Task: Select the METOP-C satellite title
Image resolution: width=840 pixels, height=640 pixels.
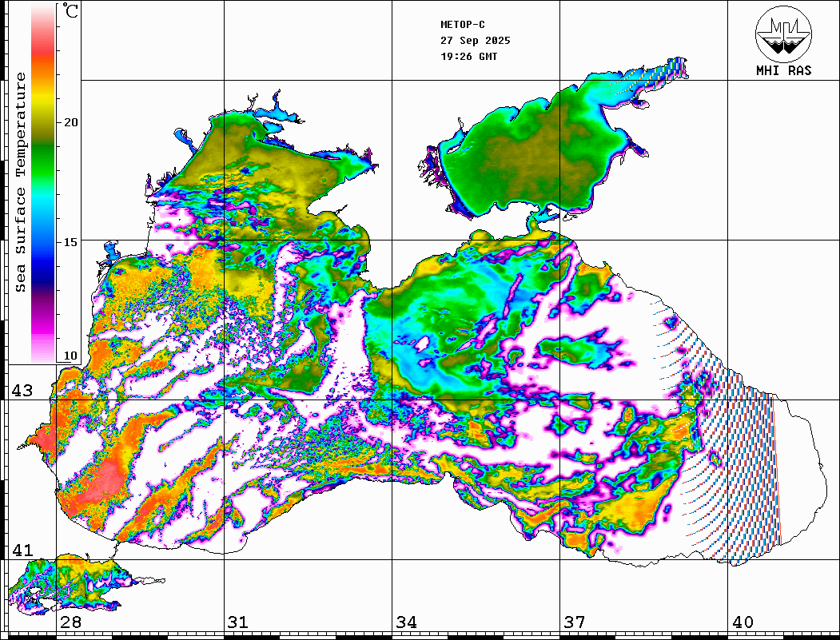Action: pyautogui.click(x=463, y=25)
